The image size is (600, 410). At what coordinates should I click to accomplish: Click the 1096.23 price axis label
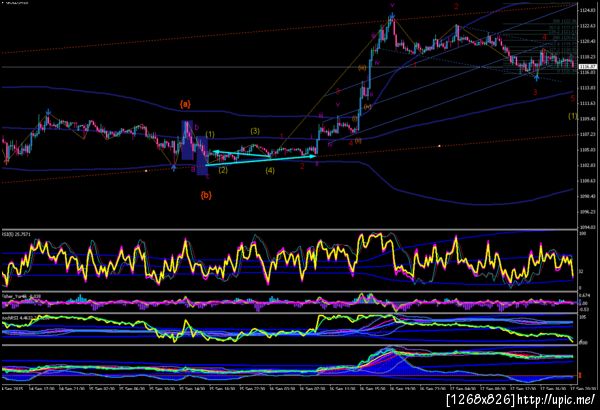click(x=587, y=212)
